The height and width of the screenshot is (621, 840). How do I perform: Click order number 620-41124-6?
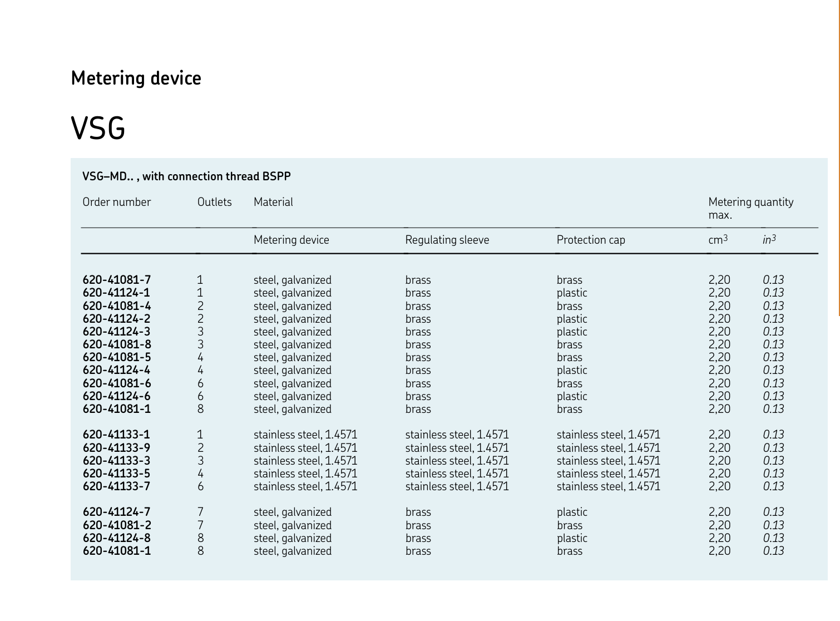click(x=116, y=396)
